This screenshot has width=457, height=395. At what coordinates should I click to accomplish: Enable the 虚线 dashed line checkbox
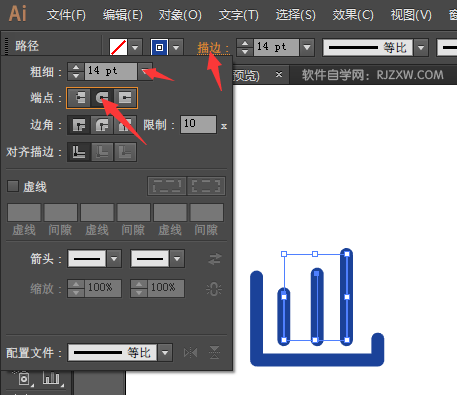coord(13,186)
